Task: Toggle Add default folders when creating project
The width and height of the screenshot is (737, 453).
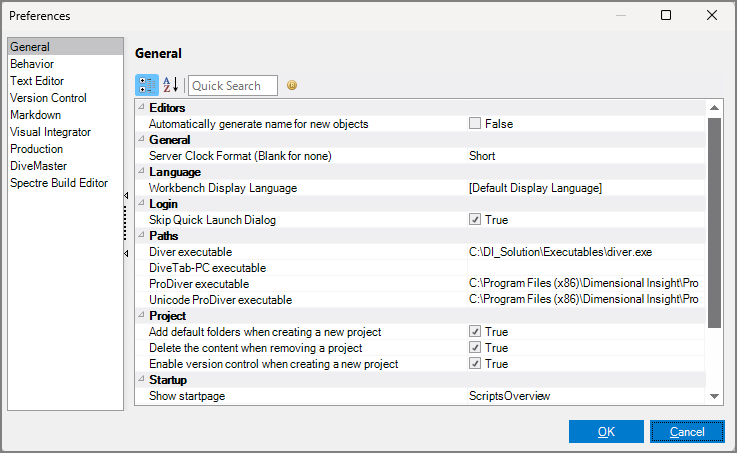Action: pos(475,331)
